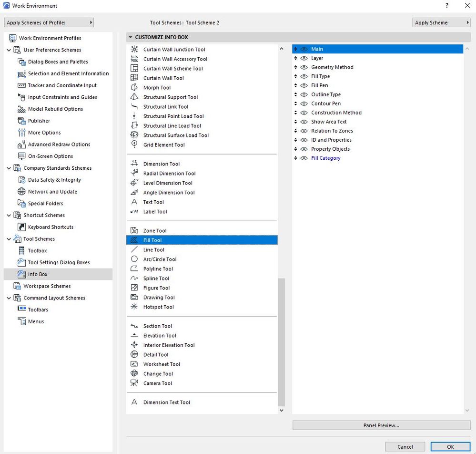Click the Angle Dimension Tool icon

tap(134, 192)
